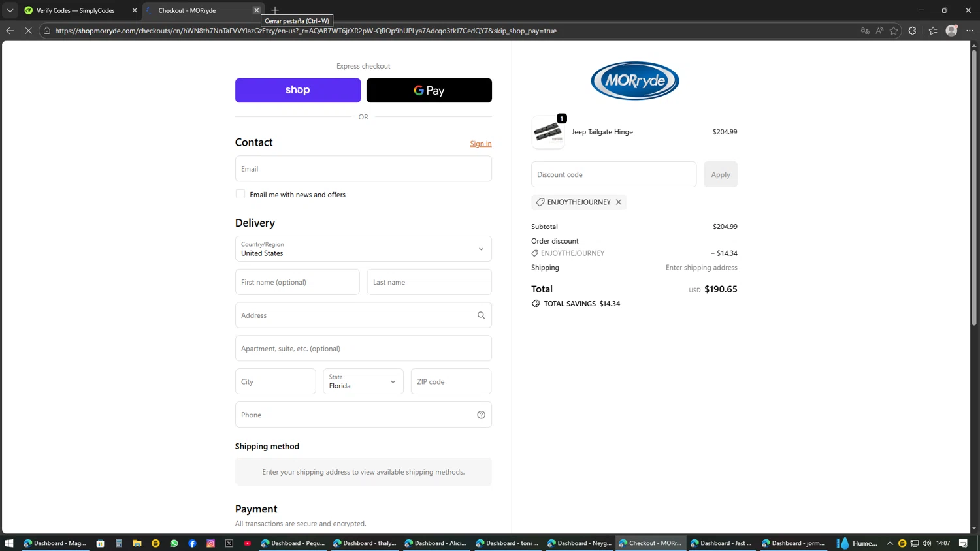Open the favorites list icon in toolbar
Image resolution: width=980 pixels, height=551 pixels.
click(x=933, y=31)
